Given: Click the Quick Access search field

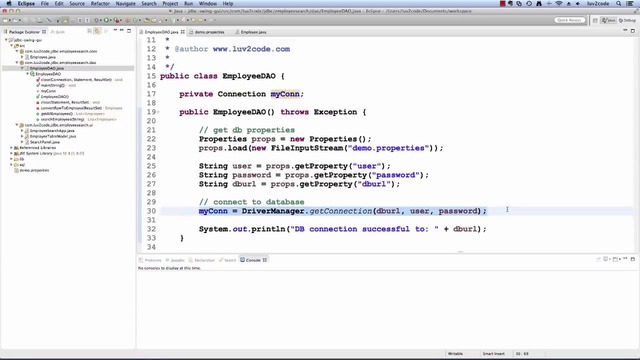Looking at the screenshot, I should click(x=569, y=20).
